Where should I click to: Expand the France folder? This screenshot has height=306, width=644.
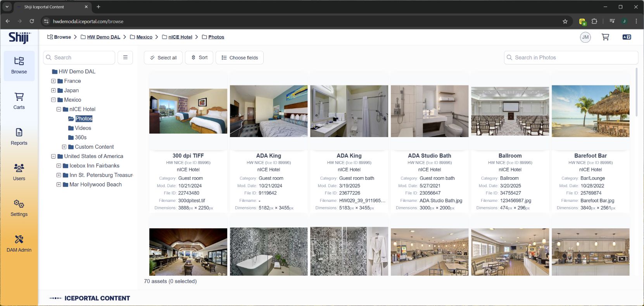(54, 81)
